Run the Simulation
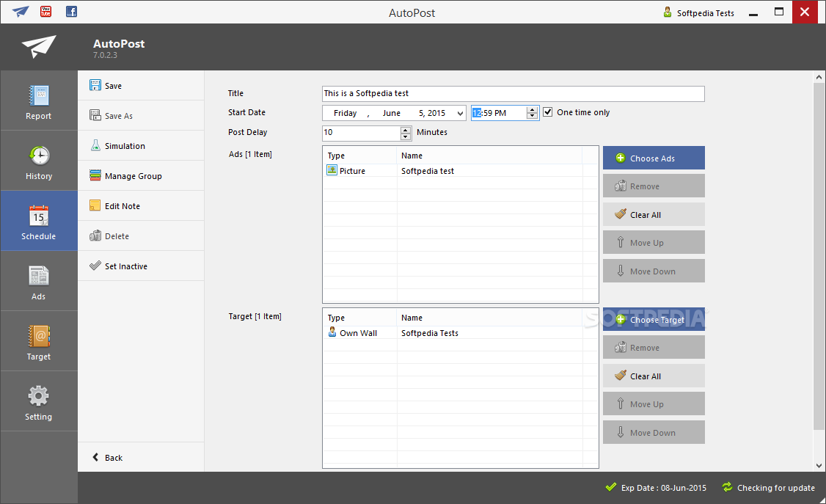Screen dimensions: 826x504 pyautogui.click(x=141, y=146)
